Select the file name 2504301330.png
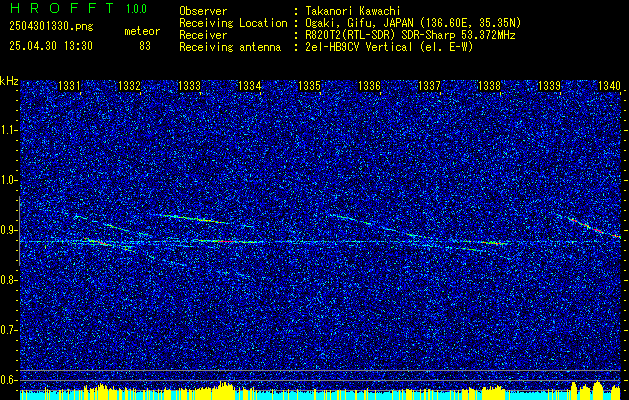Image resolution: width=629 pixels, height=400 pixels. pos(51,27)
